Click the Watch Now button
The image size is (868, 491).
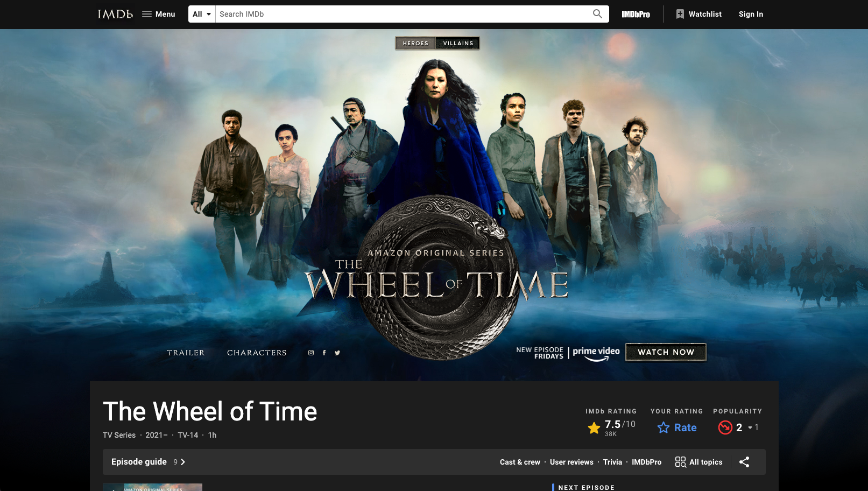(666, 352)
